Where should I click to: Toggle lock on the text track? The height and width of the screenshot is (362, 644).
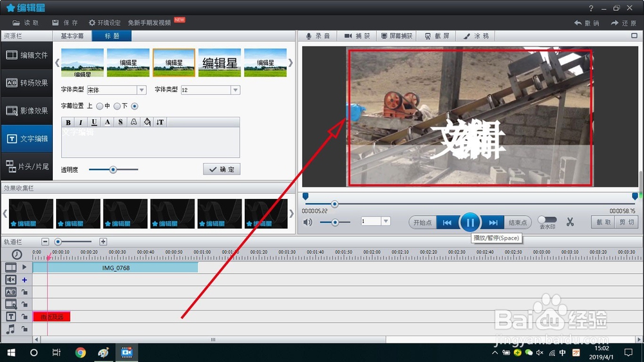click(24, 317)
